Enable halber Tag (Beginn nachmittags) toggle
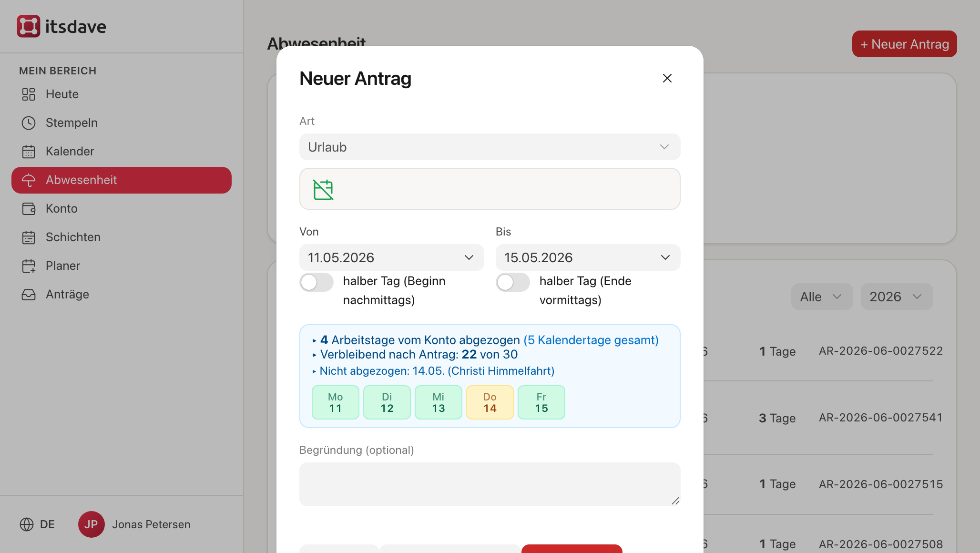980x553 pixels. click(x=316, y=282)
